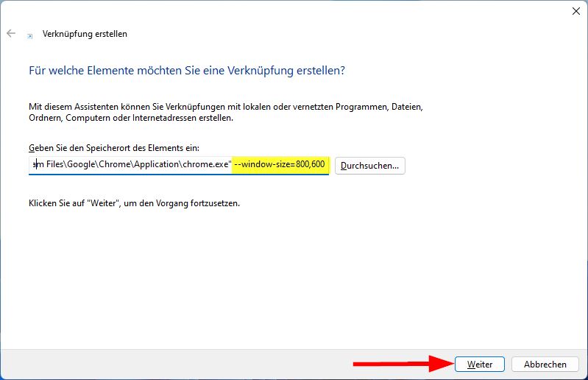Go back using the left arrow
The image size is (588, 380).
11,33
